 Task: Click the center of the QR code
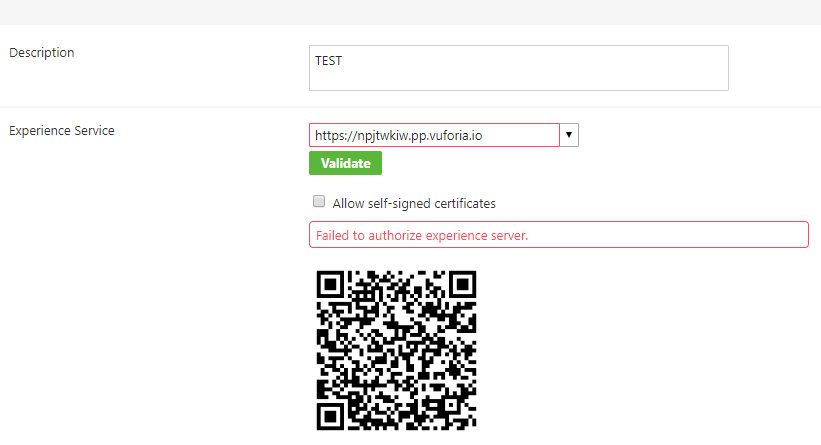point(397,350)
